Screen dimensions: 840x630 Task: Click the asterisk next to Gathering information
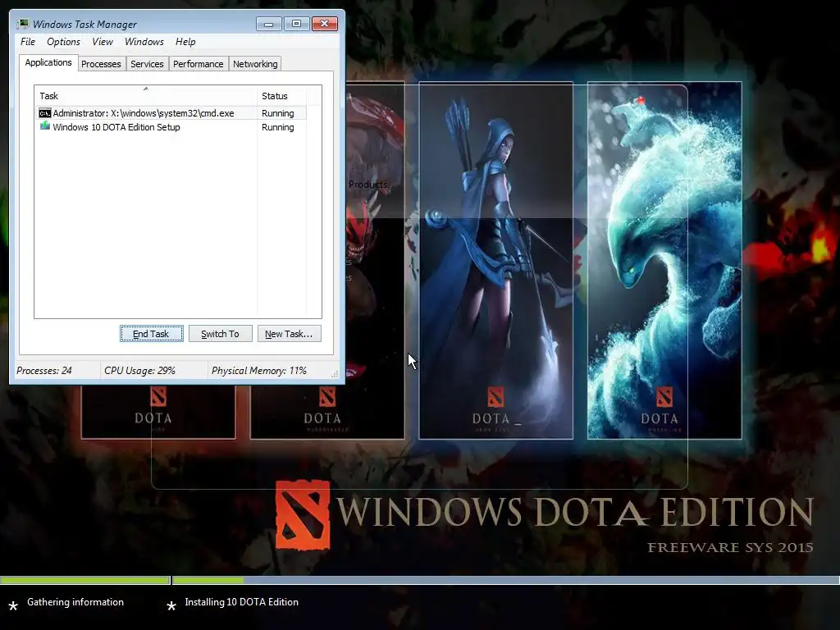(x=13, y=606)
